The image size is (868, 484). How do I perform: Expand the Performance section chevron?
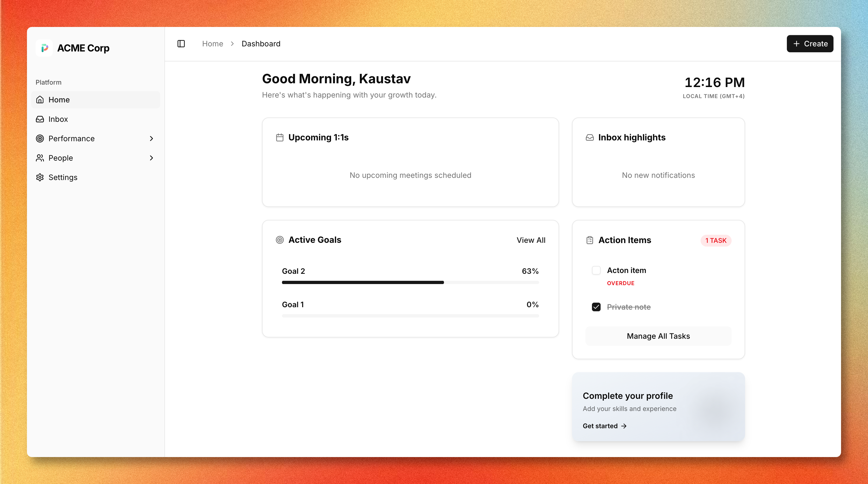pyautogui.click(x=151, y=139)
